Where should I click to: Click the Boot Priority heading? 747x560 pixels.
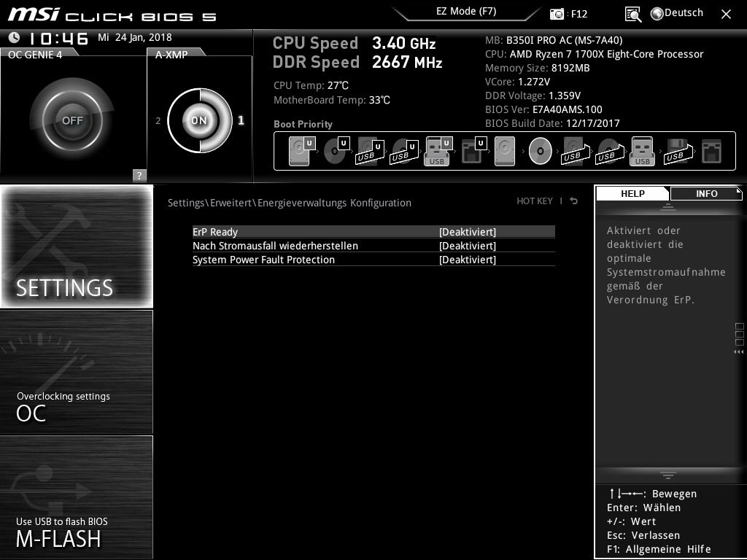303,124
